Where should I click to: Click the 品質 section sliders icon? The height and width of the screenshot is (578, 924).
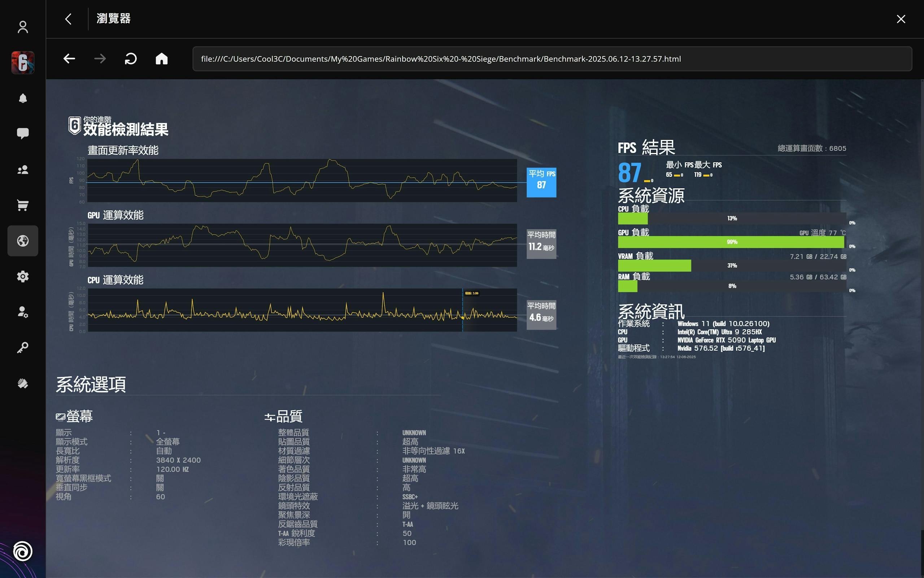[x=270, y=417]
